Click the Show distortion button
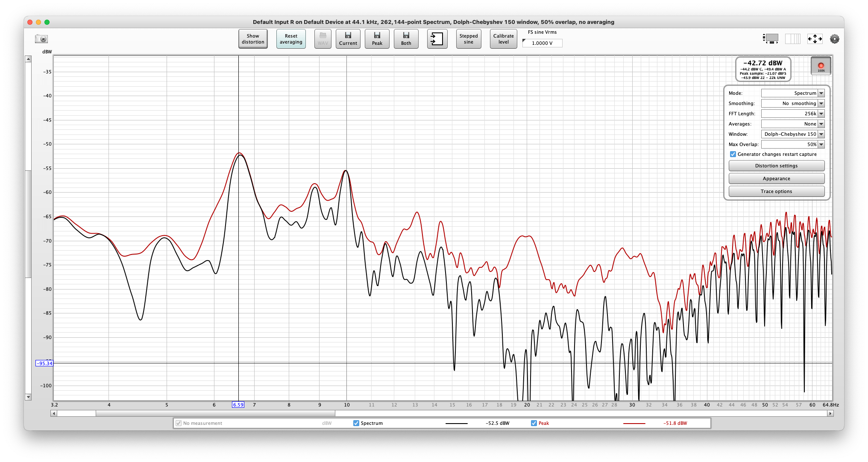868x462 pixels. pyautogui.click(x=253, y=39)
